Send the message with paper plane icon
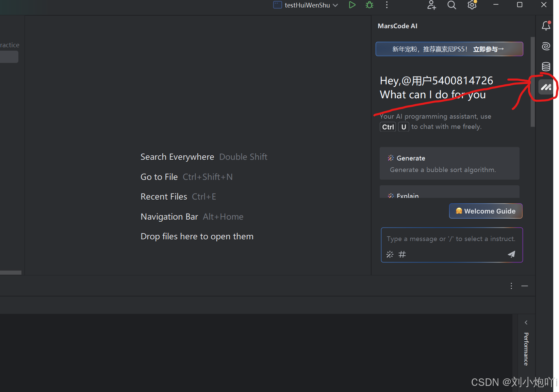Viewport: 559px width, 392px height. tap(511, 254)
